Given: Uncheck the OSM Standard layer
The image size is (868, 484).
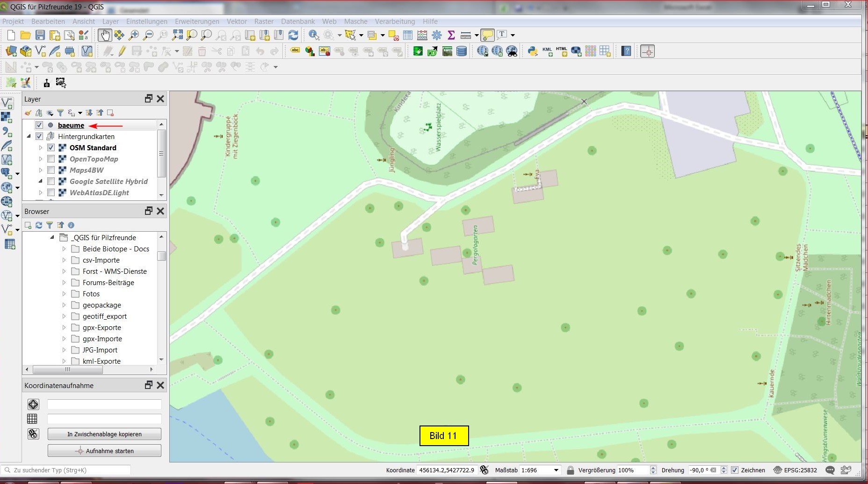Looking at the screenshot, I should (51, 147).
